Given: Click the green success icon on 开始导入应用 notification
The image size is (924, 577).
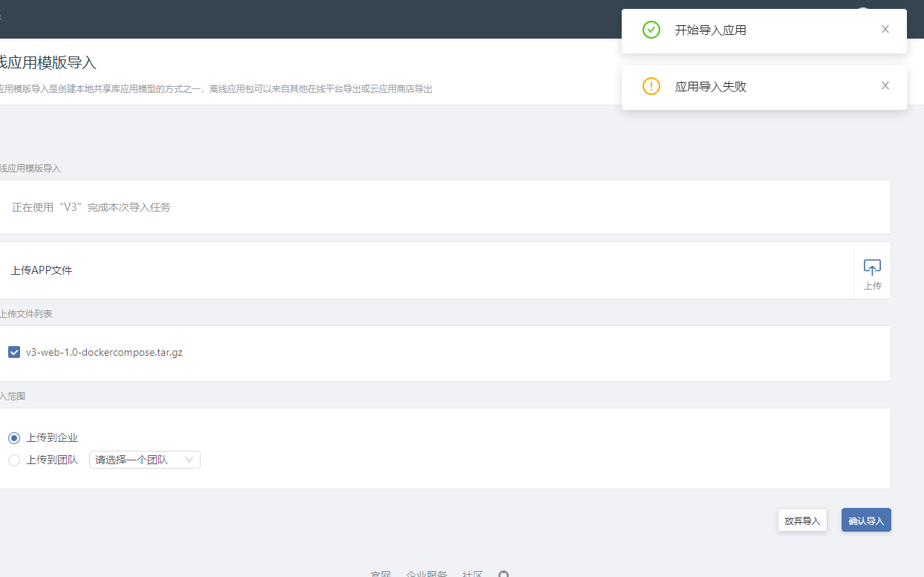Looking at the screenshot, I should click(x=651, y=30).
